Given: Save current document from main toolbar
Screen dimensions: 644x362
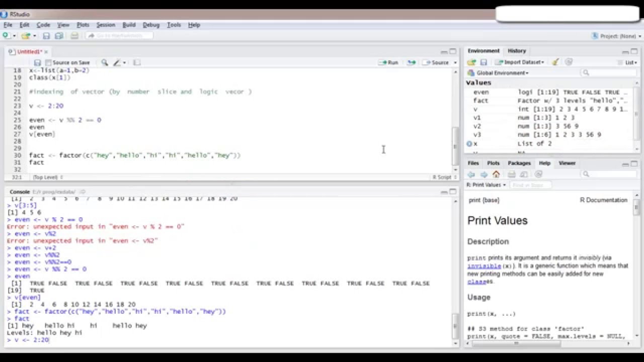Looking at the screenshot, I should [x=46, y=36].
